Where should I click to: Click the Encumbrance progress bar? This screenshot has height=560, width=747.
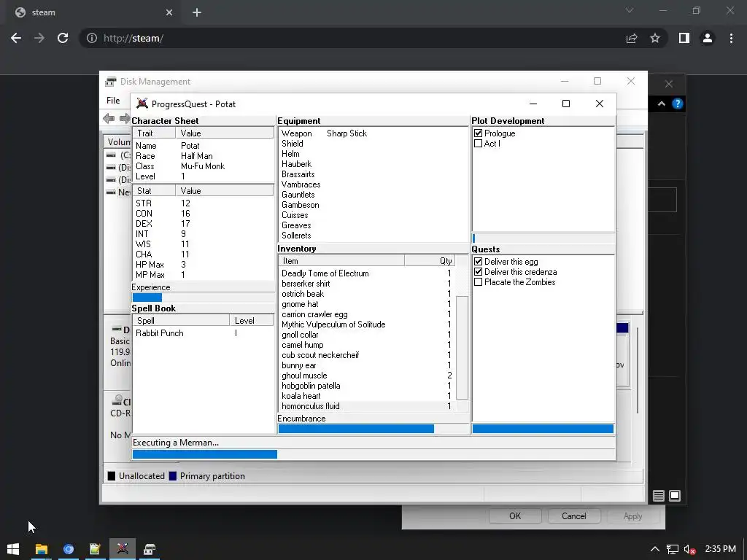pyautogui.click(x=373, y=429)
